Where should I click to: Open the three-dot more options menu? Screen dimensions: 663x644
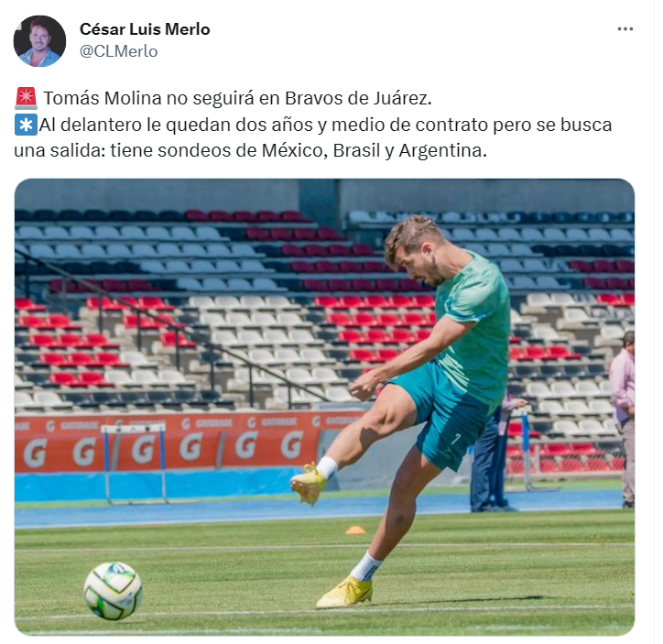click(x=625, y=28)
